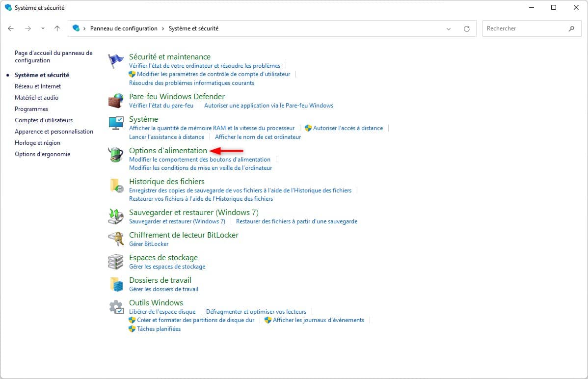Click the Système monitor icon
Screen dimensions: 588x379
tap(115, 123)
